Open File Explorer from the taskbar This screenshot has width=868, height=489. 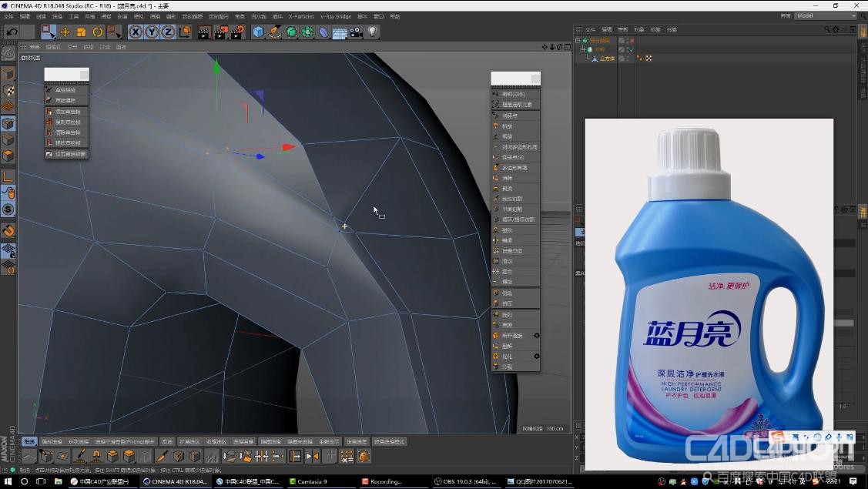tap(58, 481)
